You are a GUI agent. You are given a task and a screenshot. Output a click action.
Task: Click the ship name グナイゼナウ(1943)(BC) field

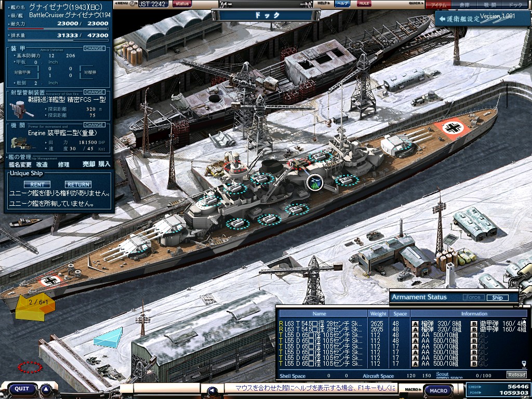click(66, 6)
